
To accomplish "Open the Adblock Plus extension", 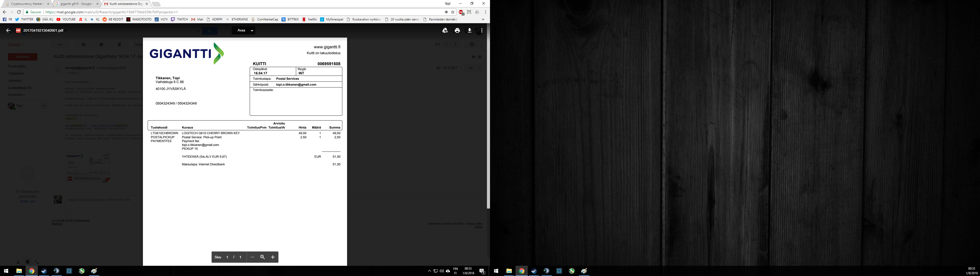I will pos(461,12).
